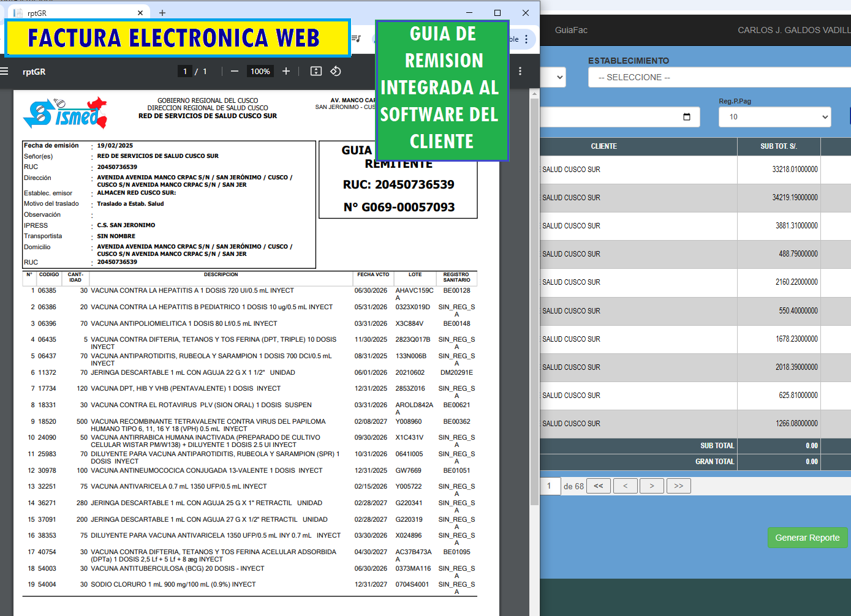Click registro sanitario BE01051

point(457,471)
